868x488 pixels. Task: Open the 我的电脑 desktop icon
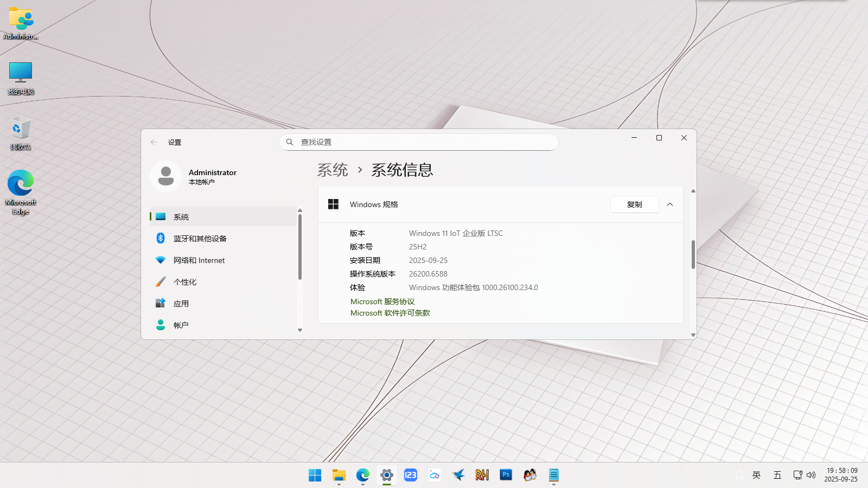coord(21,78)
